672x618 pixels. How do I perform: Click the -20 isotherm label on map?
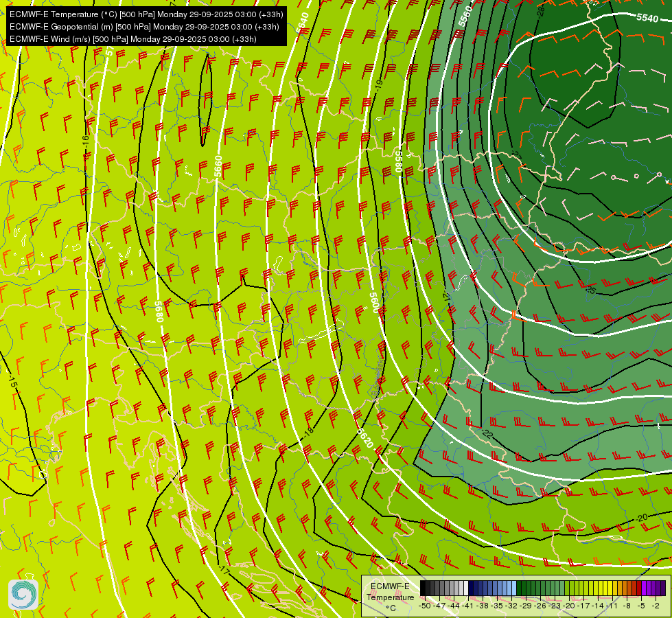tap(642, 518)
